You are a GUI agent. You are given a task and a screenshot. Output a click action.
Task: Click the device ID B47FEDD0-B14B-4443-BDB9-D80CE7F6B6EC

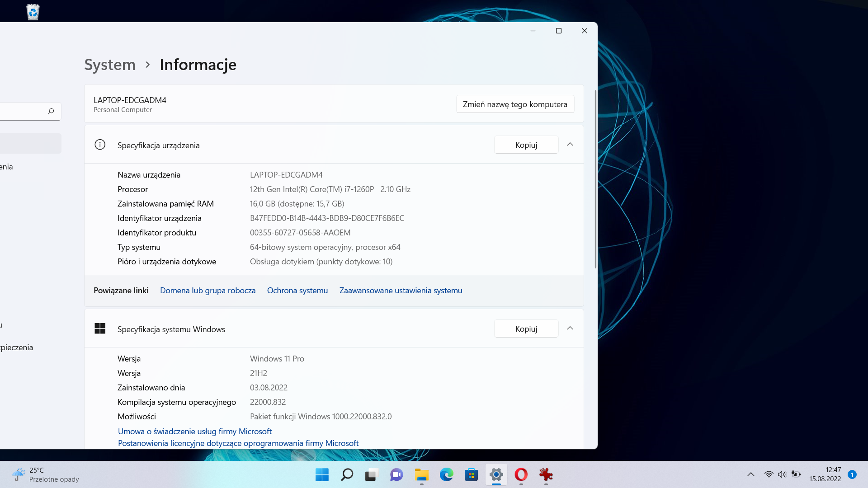327,218
